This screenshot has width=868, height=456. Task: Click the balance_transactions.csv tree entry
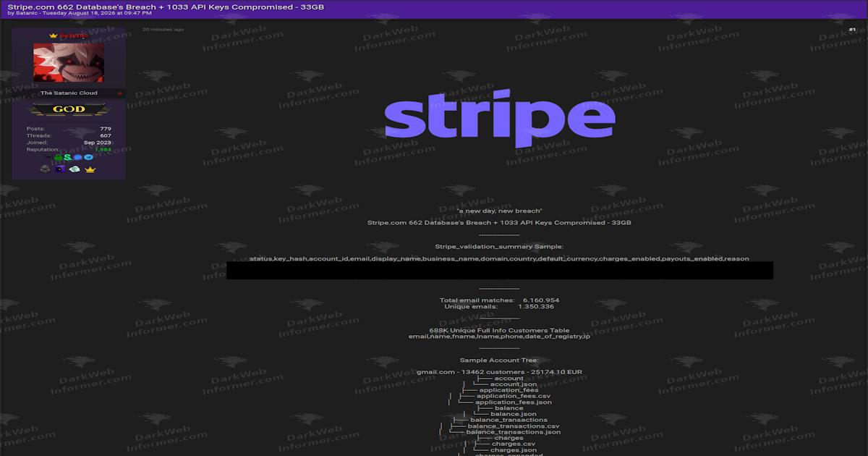(514, 426)
